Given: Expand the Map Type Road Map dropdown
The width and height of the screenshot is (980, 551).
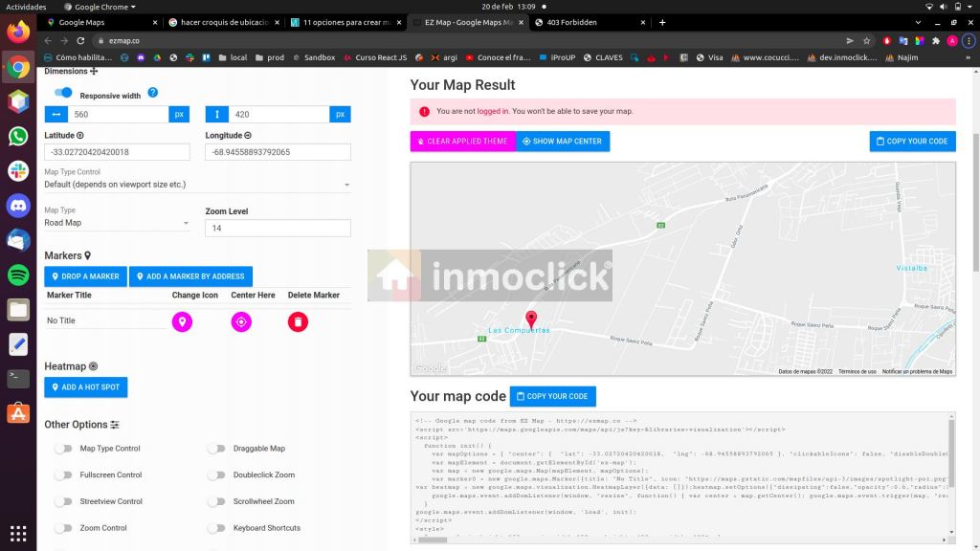Looking at the screenshot, I should [118, 223].
